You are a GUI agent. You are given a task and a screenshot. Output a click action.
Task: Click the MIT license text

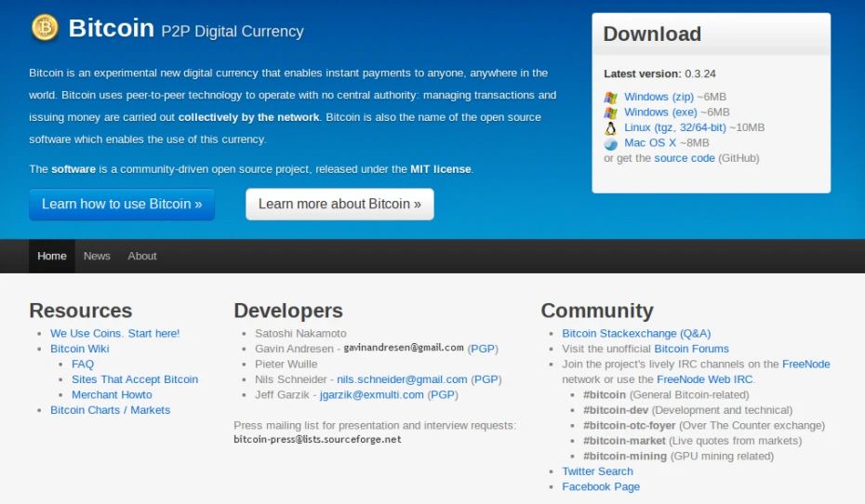441,169
